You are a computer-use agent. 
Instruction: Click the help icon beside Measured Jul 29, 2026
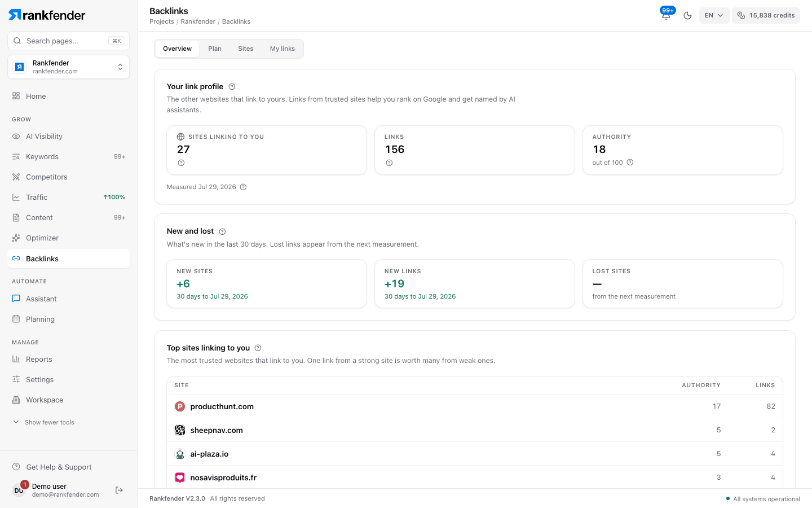point(243,187)
